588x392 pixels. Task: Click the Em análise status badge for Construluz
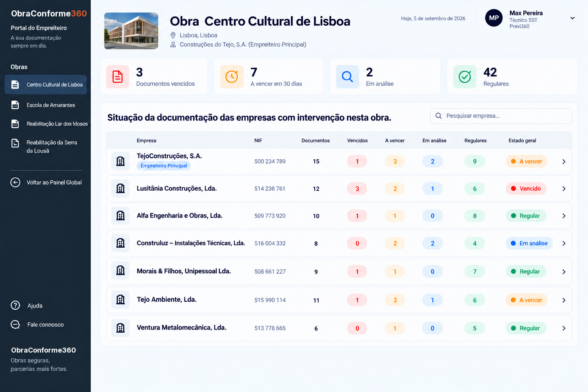tap(529, 243)
